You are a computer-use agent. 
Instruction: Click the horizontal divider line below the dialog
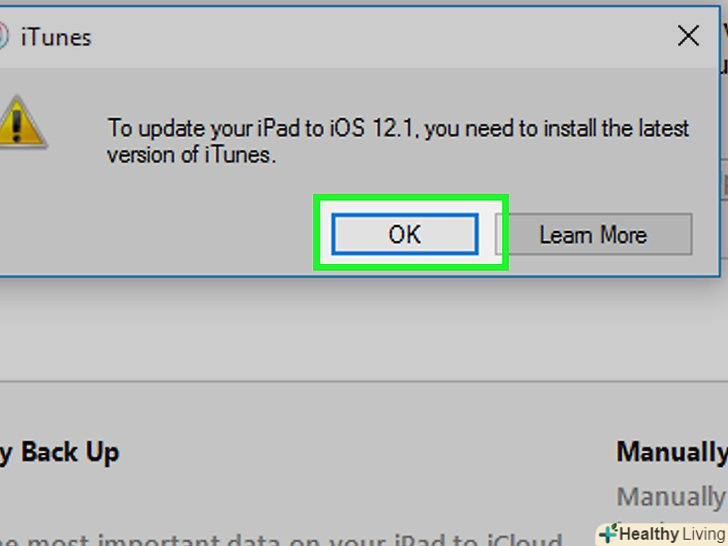pos(364,382)
